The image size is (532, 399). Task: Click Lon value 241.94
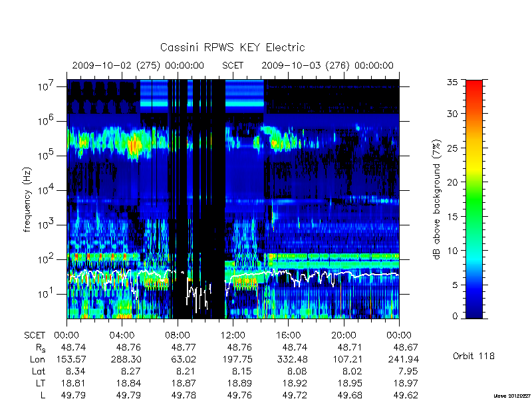click(403, 359)
